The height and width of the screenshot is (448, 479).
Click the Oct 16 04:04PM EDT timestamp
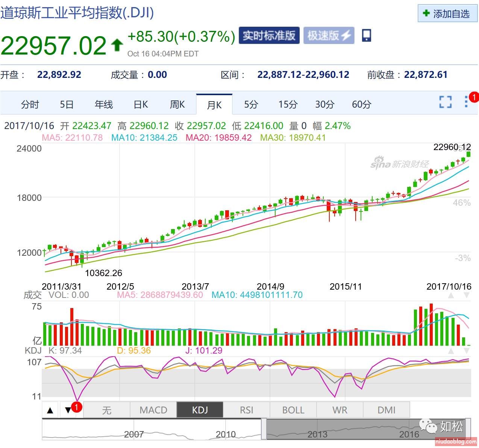(163, 54)
